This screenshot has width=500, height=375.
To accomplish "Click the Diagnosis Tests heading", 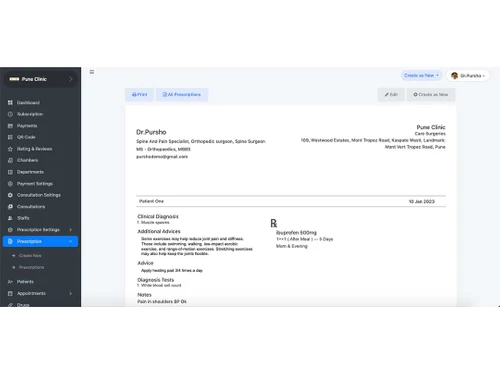I will click(156, 280).
